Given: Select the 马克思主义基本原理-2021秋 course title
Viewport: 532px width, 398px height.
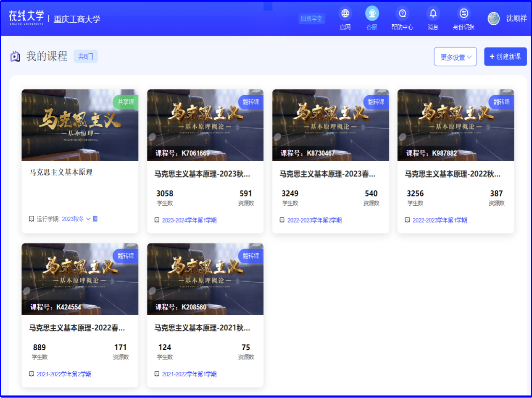Looking at the screenshot, I should (202, 328).
